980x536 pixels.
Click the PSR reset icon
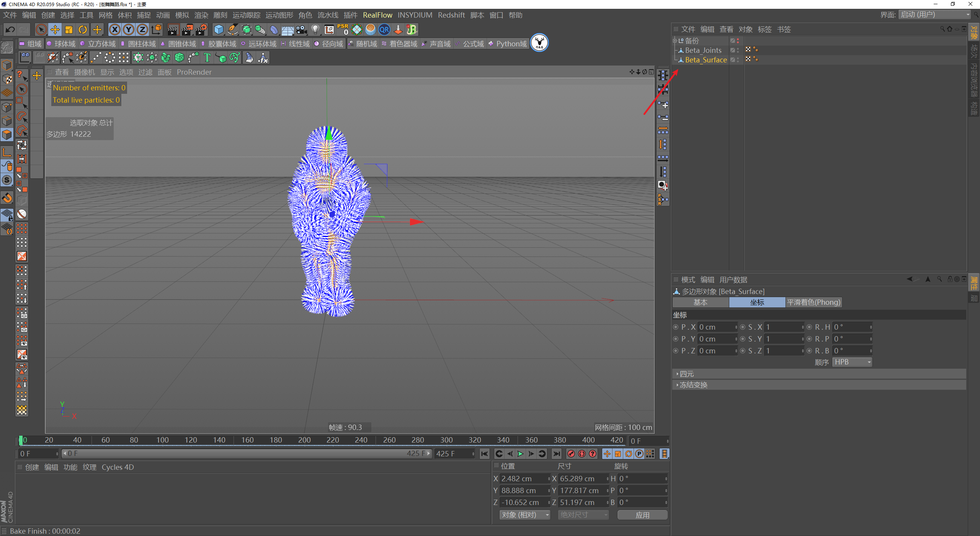point(343,29)
